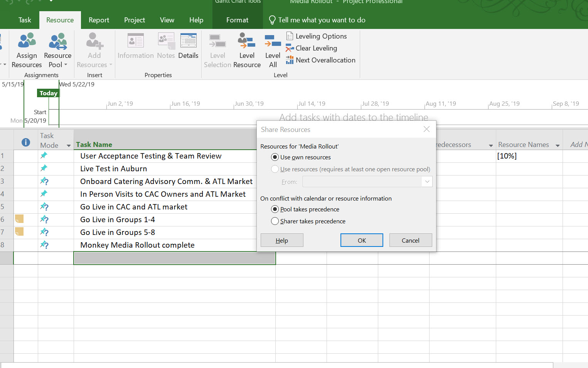Open the Resource Names column filter dropdown

(558, 145)
